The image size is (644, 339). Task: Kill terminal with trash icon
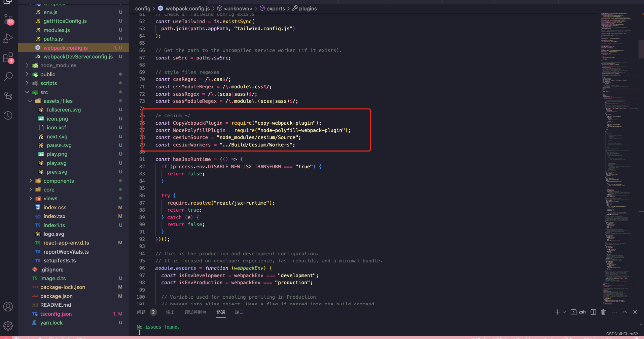[603, 312]
